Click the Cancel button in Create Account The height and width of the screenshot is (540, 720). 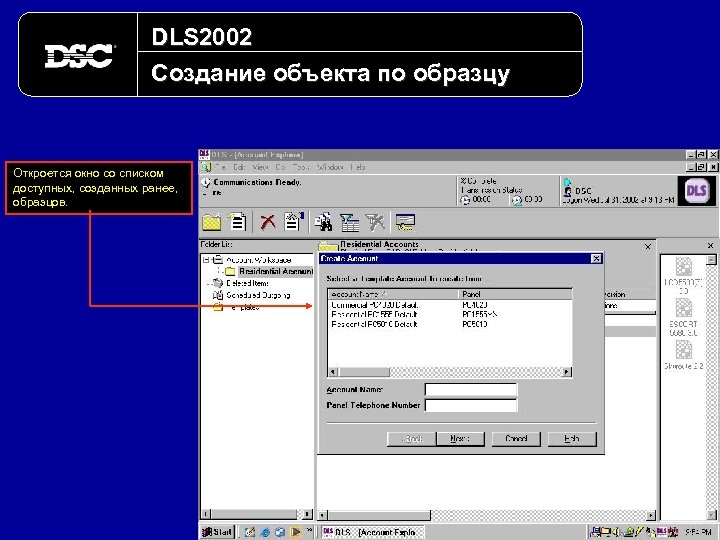(516, 439)
